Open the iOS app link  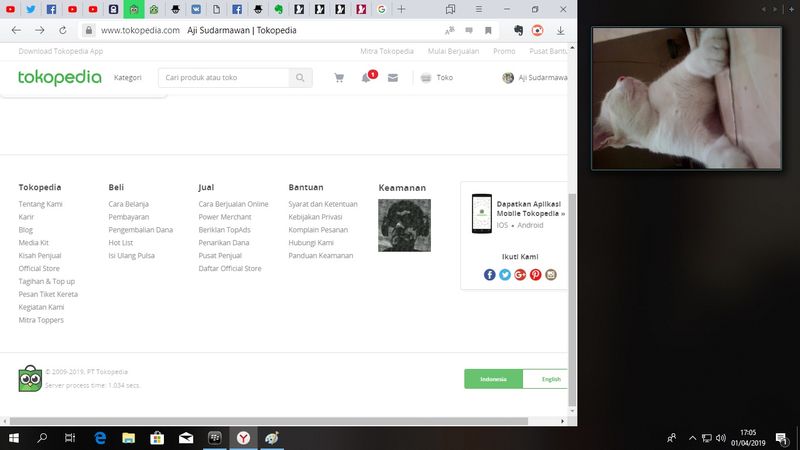coord(502,225)
